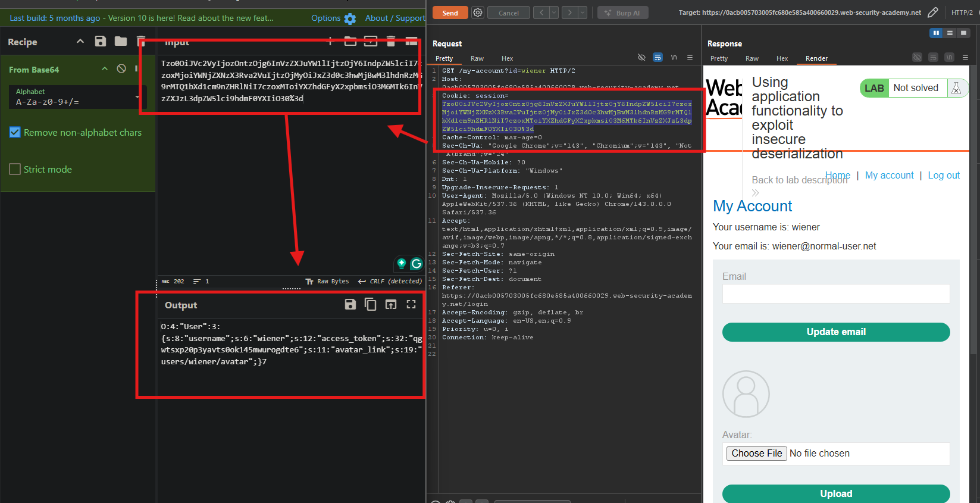Select side-by-side request/response layout
Viewport: 980px width, 503px height.
936,33
